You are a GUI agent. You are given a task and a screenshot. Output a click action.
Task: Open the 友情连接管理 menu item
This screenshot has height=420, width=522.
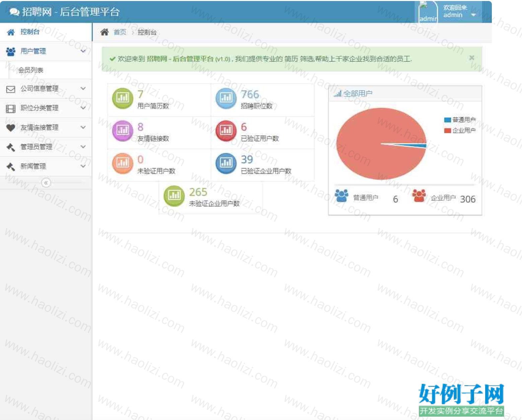pos(46,128)
